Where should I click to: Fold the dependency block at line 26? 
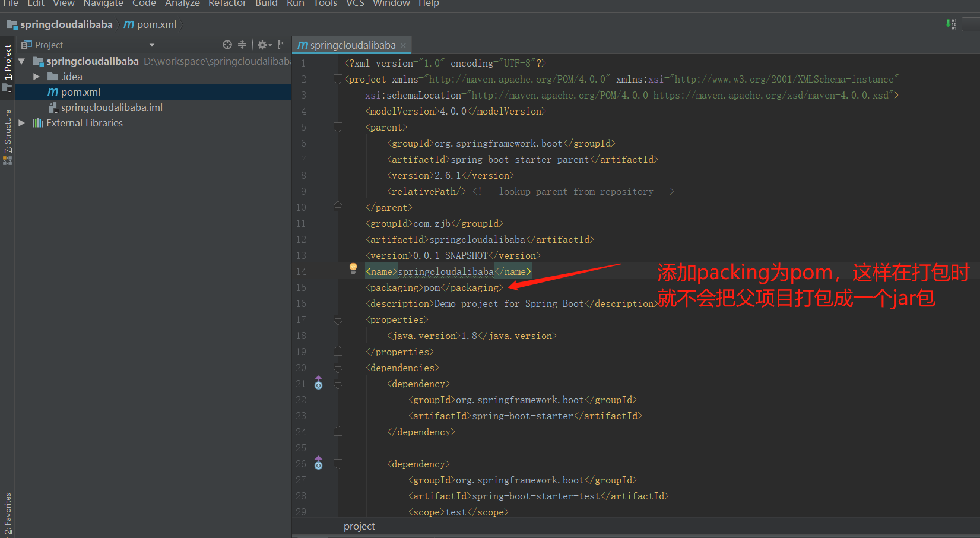(338, 463)
